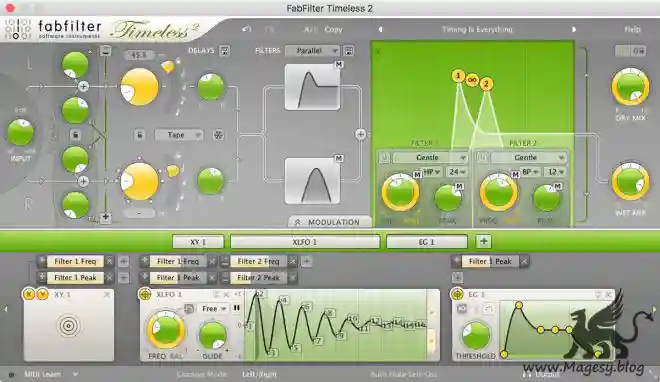Click filter node 2 in the display
Image resolution: width=660 pixels, height=382 pixels.
(x=486, y=84)
